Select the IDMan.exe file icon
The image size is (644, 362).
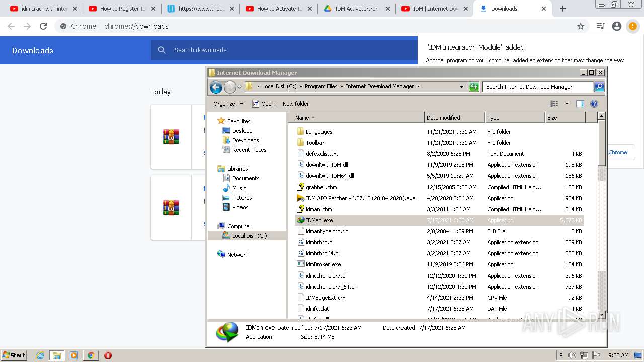coord(301,220)
